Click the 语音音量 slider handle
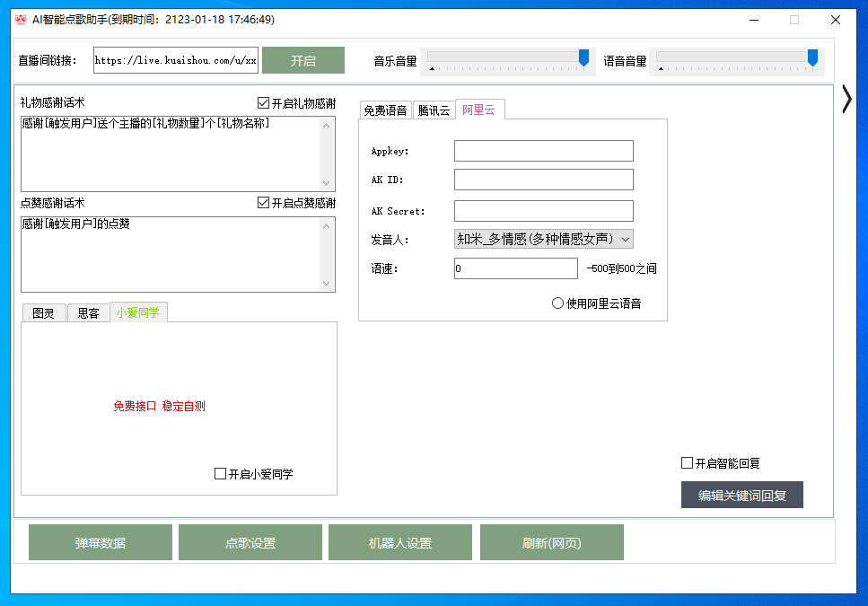 click(x=812, y=58)
